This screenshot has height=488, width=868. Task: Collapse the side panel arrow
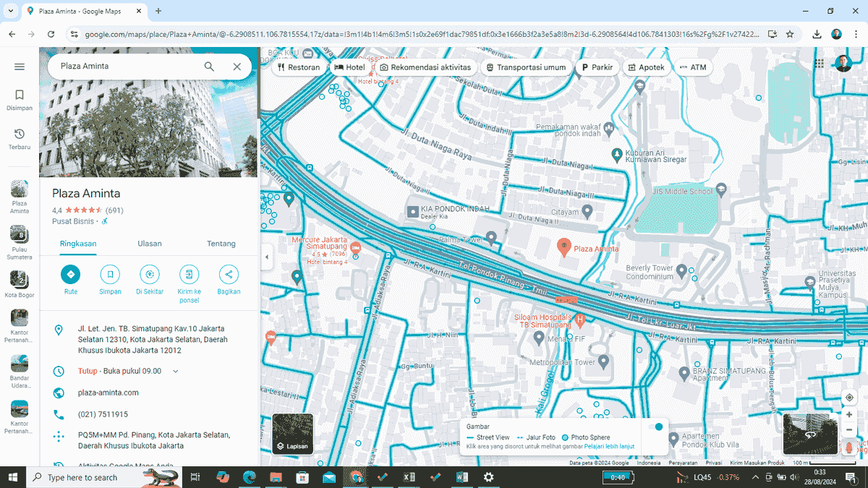point(266,257)
